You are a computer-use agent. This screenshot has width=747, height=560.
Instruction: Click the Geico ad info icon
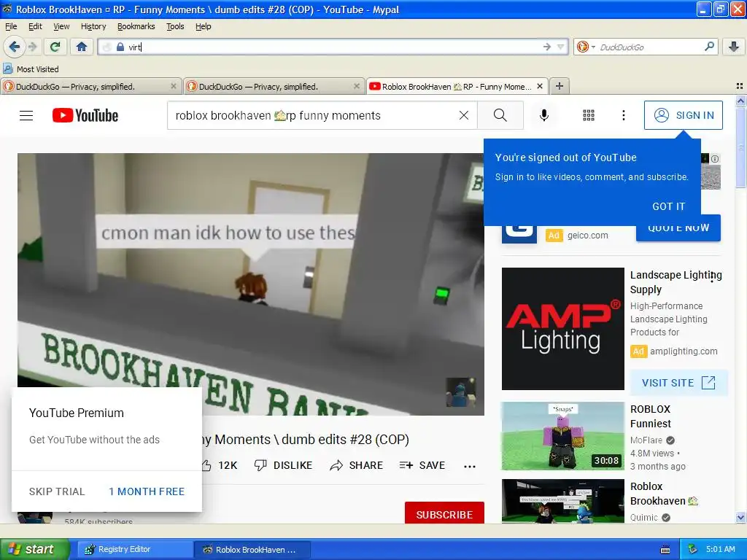click(715, 159)
